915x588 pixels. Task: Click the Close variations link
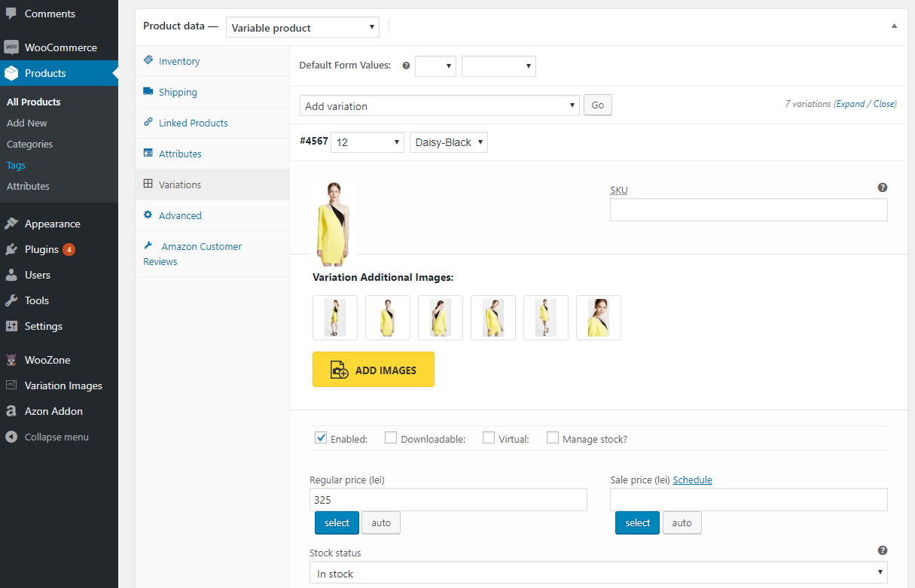click(x=884, y=104)
